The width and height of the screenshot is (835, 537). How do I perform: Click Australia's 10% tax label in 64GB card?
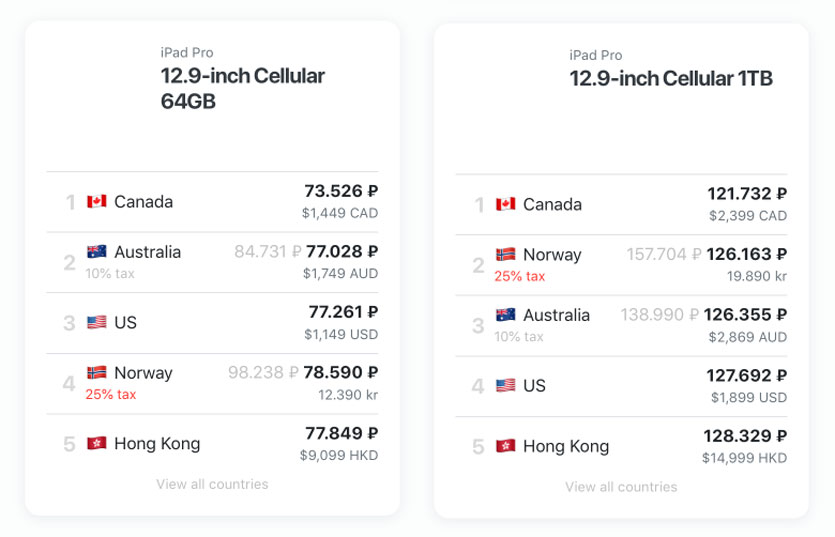point(110,273)
